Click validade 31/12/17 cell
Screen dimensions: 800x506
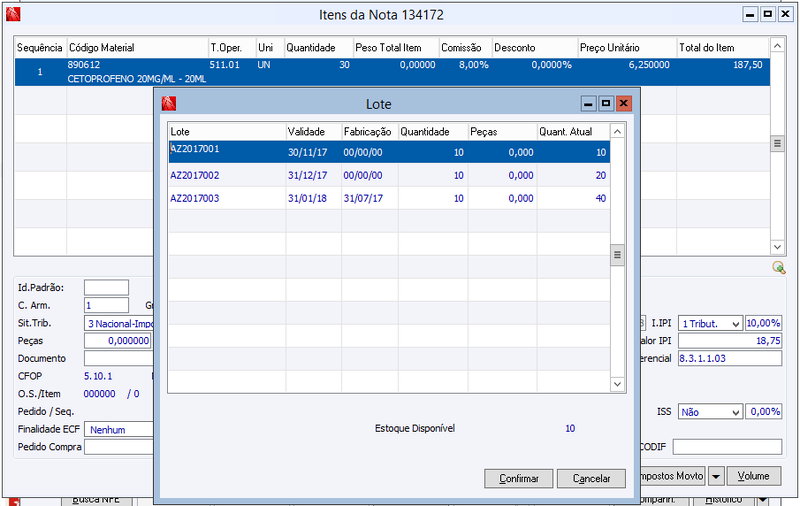(307, 175)
